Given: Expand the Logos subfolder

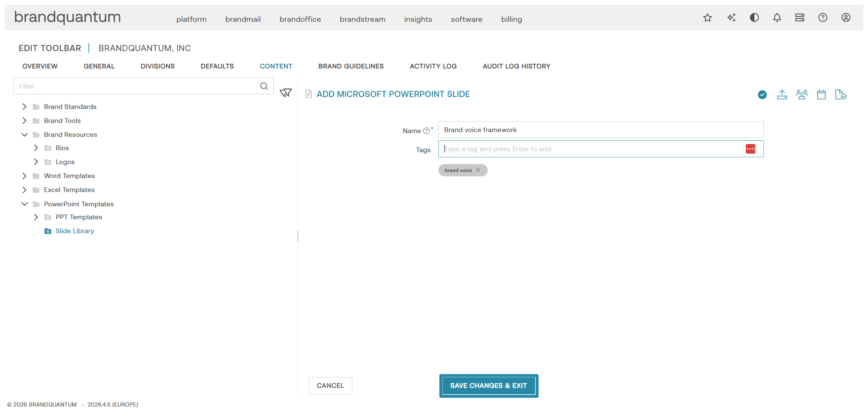Looking at the screenshot, I should 36,162.
